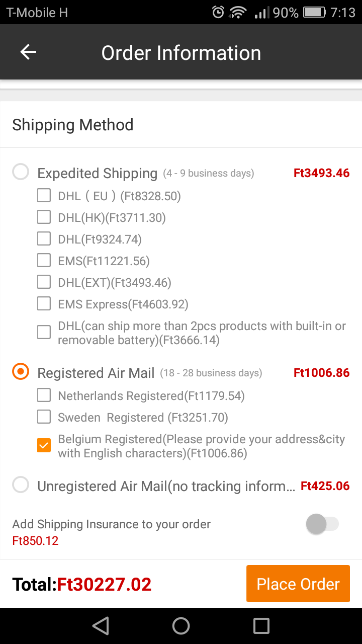Check Netherlands Registered option

click(44, 395)
